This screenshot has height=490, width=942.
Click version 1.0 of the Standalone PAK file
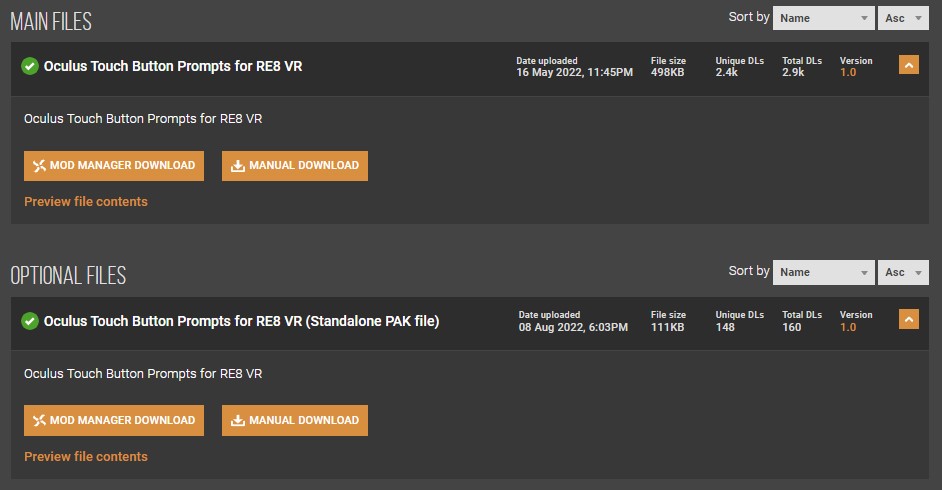[x=848, y=327]
